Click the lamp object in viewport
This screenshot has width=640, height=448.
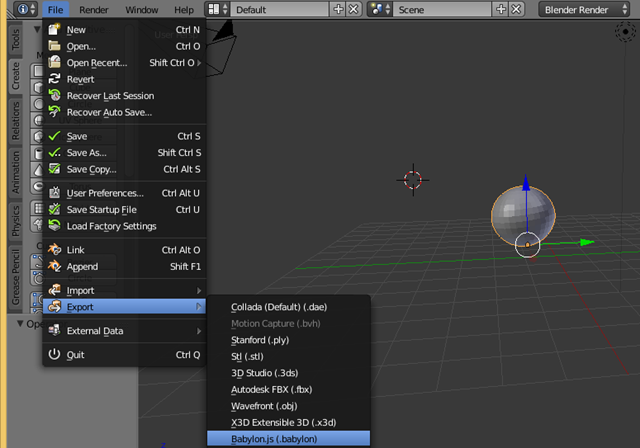pyautogui.click(x=625, y=31)
